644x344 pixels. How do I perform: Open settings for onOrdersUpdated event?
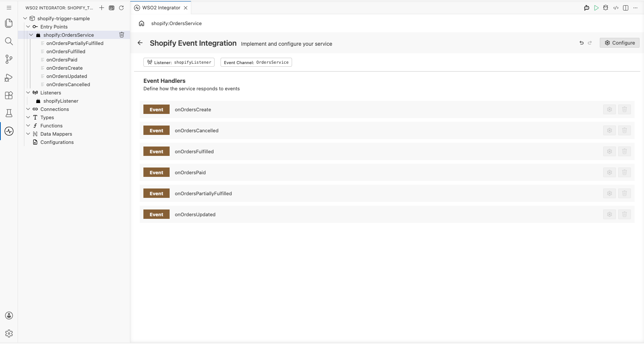(x=610, y=214)
